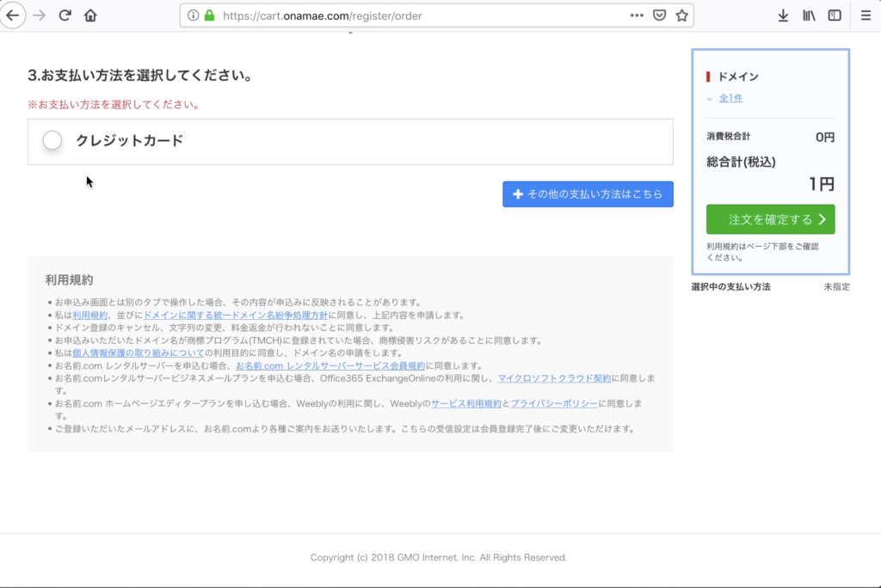Screen dimensions: 881x588
Task: Toggle the browser sidebar view
Action: click(833, 15)
